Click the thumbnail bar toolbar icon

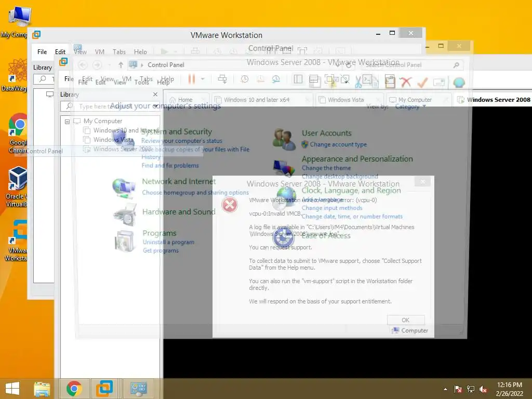pos(314,79)
